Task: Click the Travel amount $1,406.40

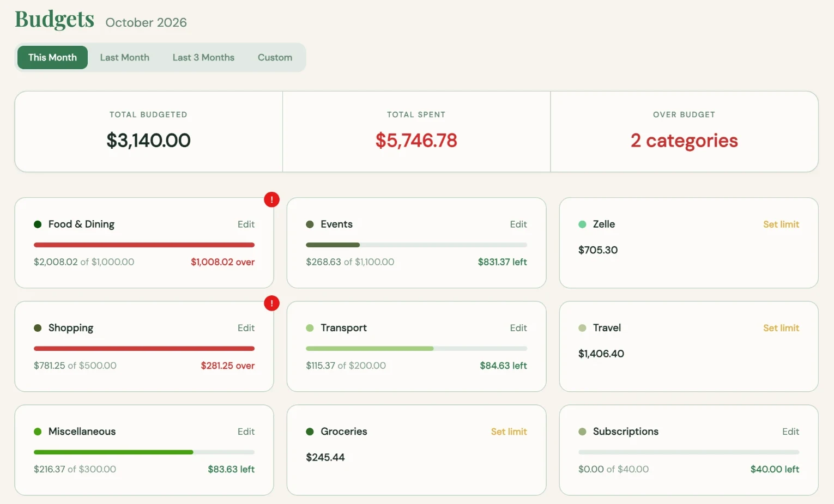Action: (x=601, y=354)
